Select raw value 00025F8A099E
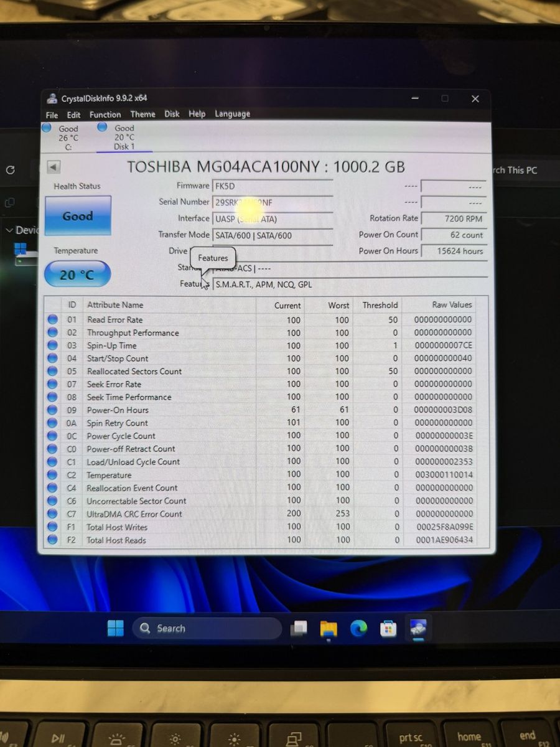This screenshot has width=560, height=747. (x=444, y=527)
